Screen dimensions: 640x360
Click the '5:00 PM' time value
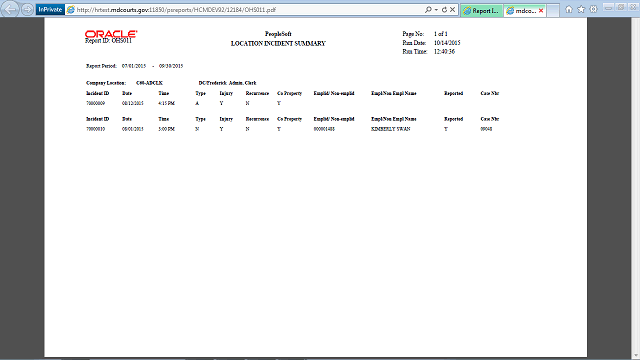click(x=167, y=129)
